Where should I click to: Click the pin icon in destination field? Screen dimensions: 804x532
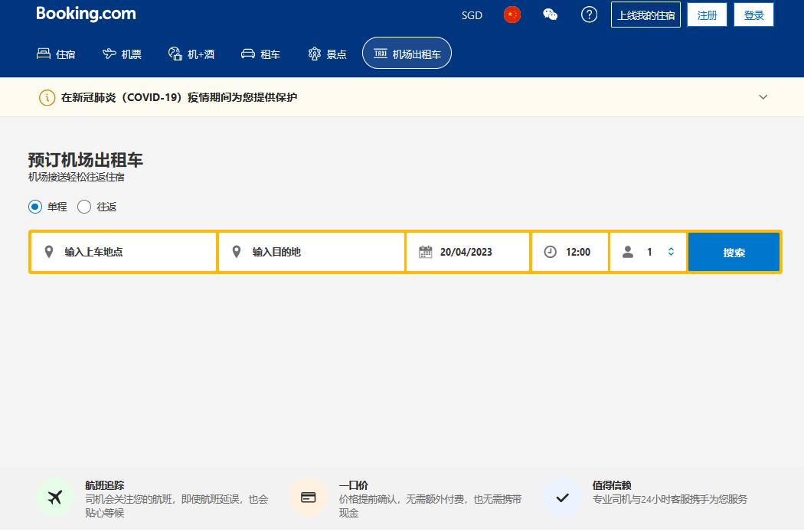237,252
